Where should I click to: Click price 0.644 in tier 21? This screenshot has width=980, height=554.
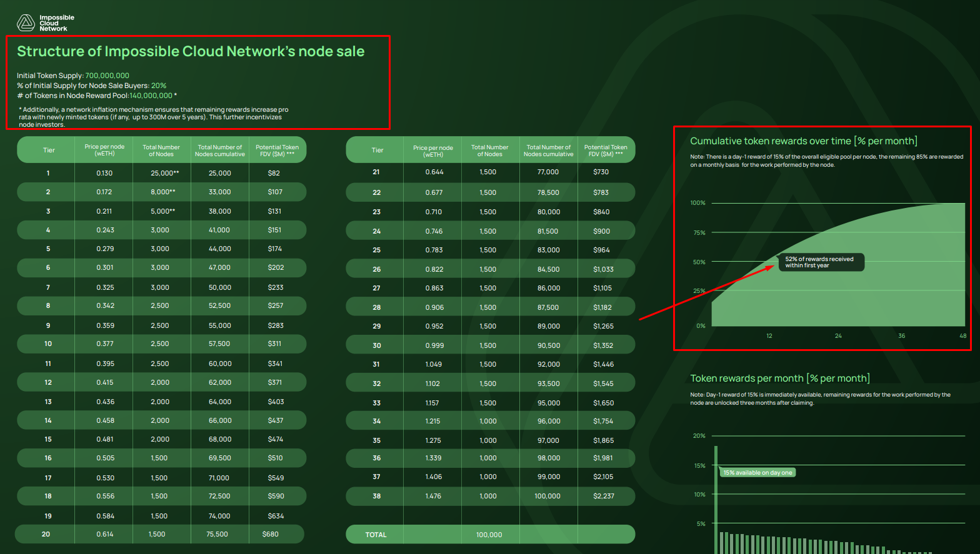click(x=434, y=172)
